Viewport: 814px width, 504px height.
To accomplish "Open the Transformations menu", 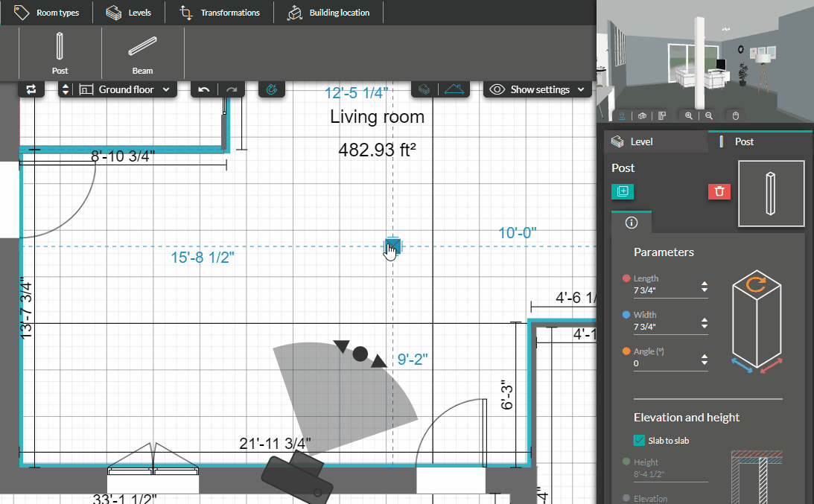I will coord(220,13).
